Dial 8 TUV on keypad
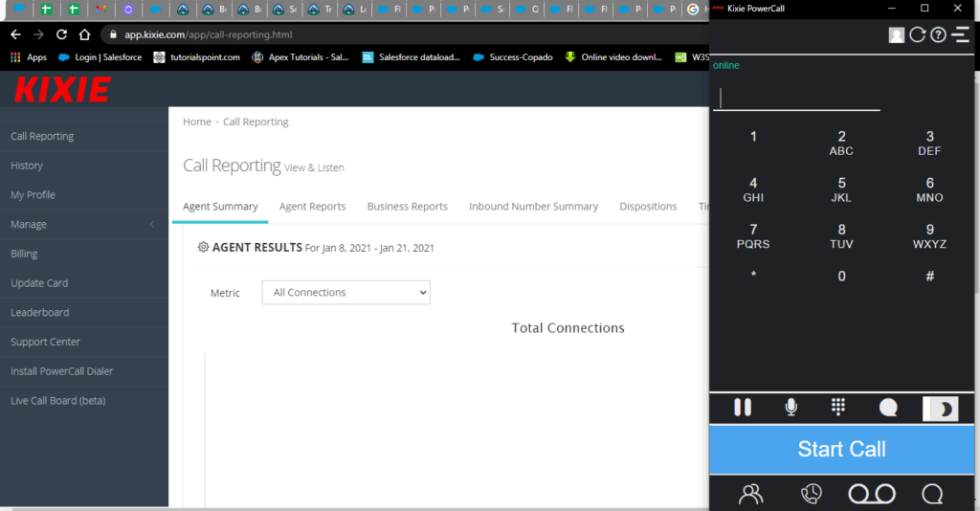 coord(841,236)
